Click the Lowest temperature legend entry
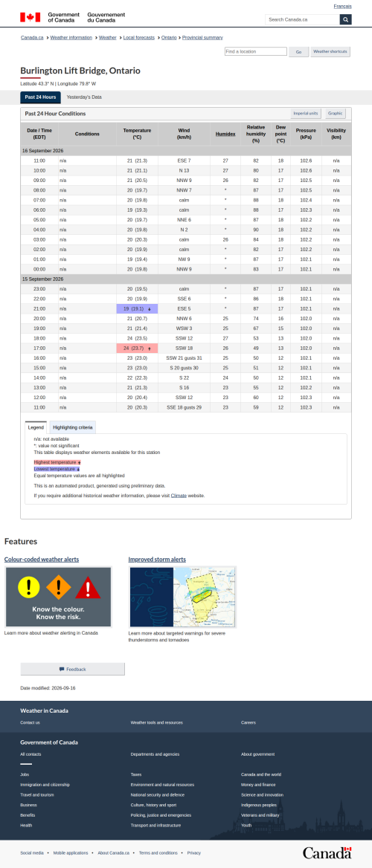Viewport: 372px width, 868px height. pos(57,469)
